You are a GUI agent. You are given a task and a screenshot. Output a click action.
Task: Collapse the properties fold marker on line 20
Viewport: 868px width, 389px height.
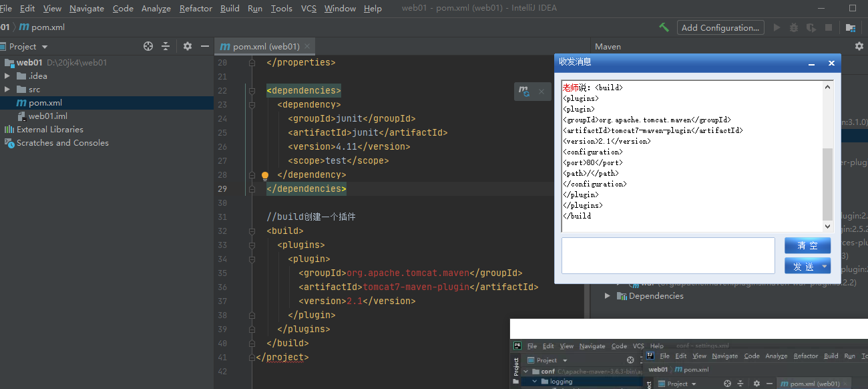point(252,62)
